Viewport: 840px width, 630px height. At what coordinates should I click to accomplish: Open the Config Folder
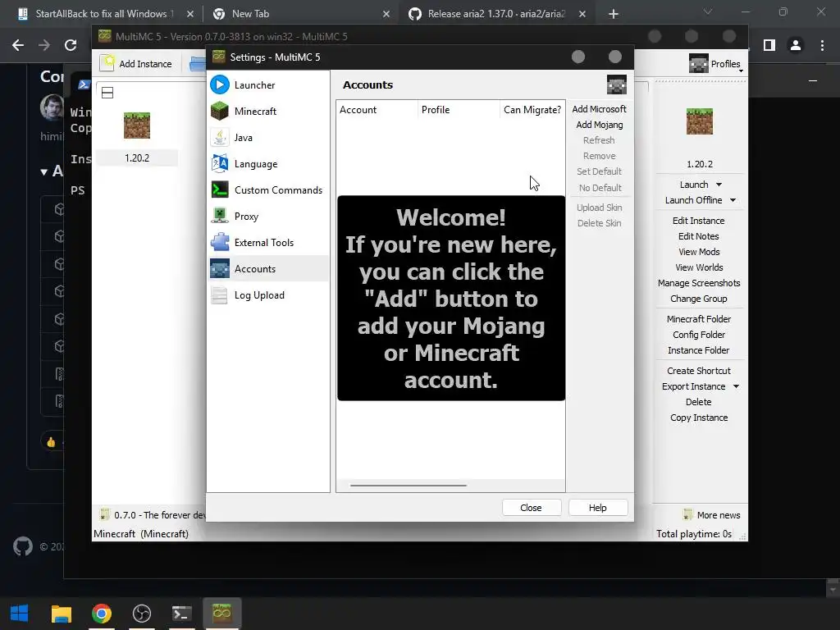pos(699,335)
